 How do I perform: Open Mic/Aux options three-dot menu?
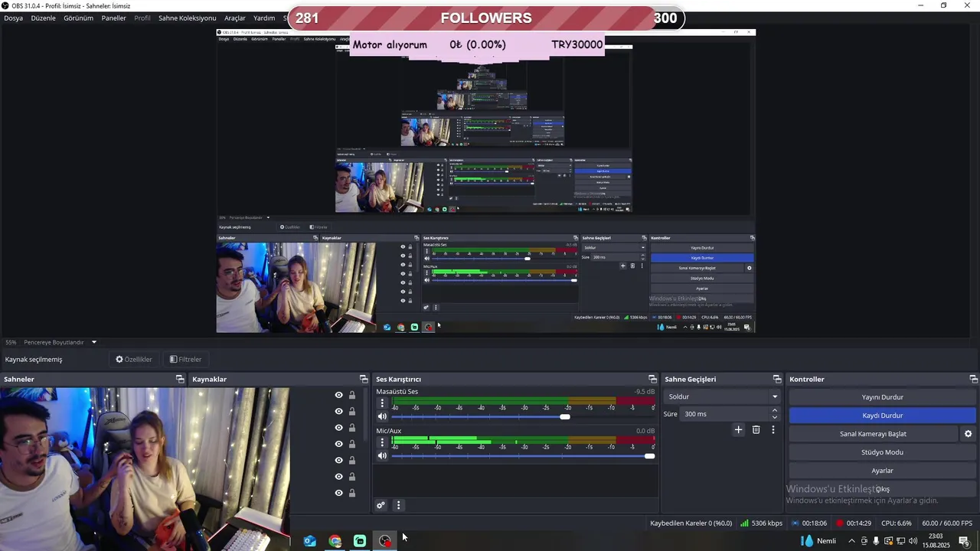pos(382,442)
